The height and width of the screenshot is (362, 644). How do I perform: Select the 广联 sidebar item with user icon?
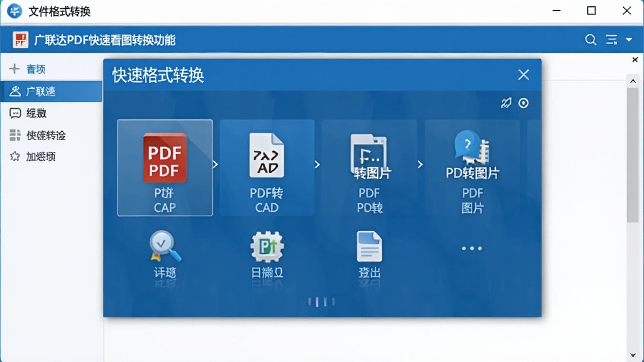pyautogui.click(x=52, y=91)
